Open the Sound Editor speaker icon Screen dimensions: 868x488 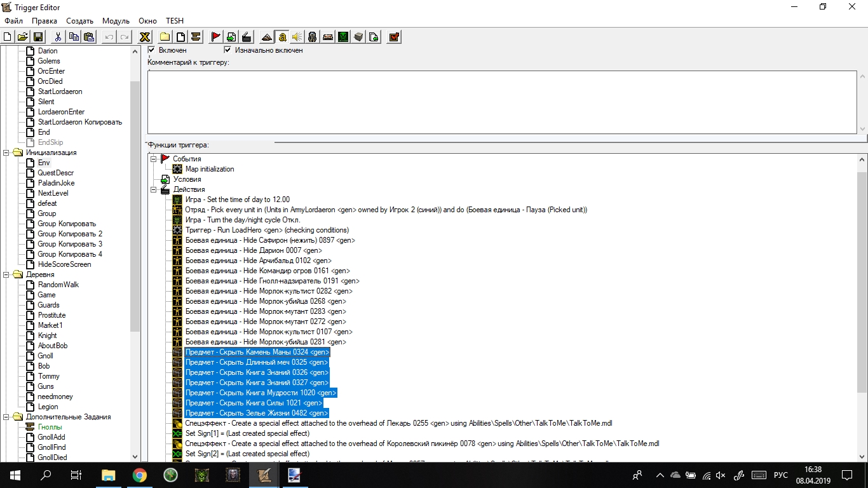297,37
